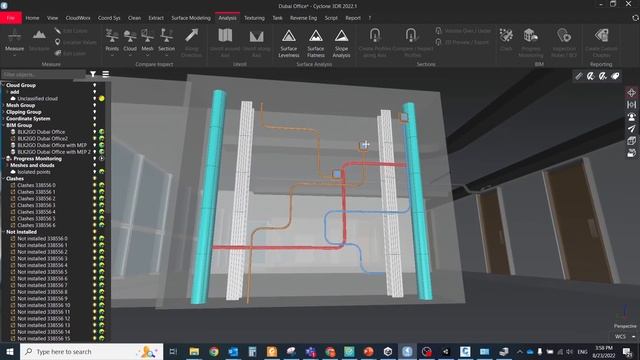
Task: Click the Filter objects input field
Action: [x=43, y=74]
